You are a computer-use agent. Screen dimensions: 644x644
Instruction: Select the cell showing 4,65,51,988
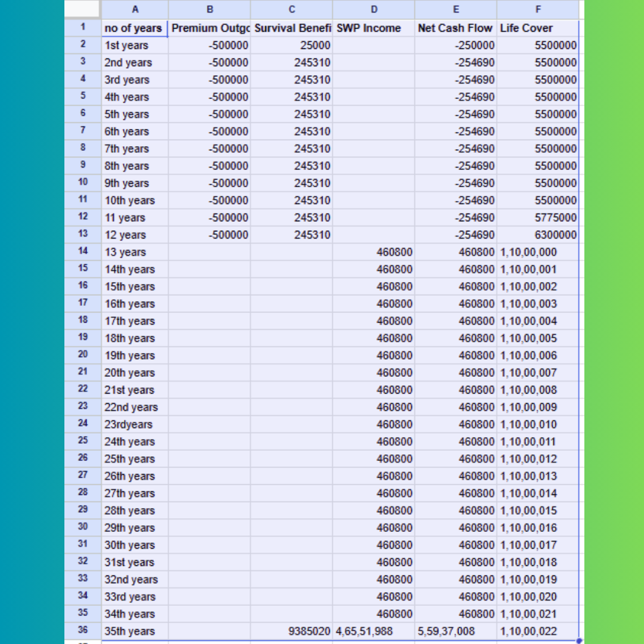(x=374, y=631)
